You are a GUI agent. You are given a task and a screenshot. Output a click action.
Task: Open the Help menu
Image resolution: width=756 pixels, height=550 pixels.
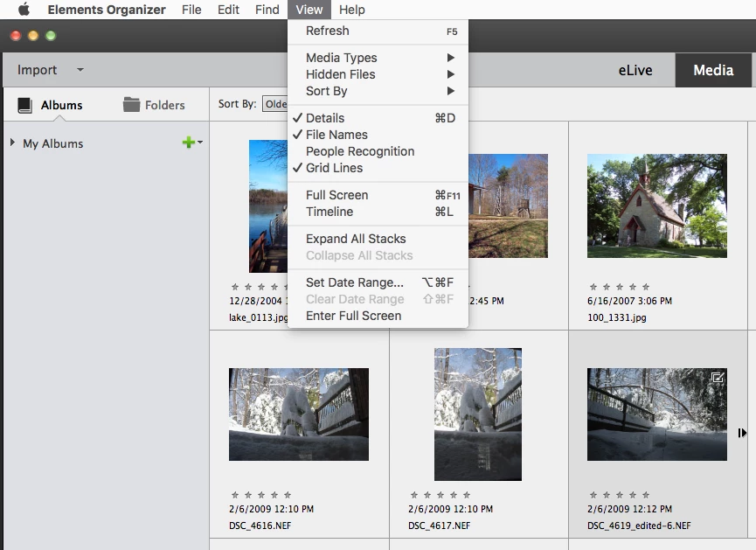click(x=352, y=10)
